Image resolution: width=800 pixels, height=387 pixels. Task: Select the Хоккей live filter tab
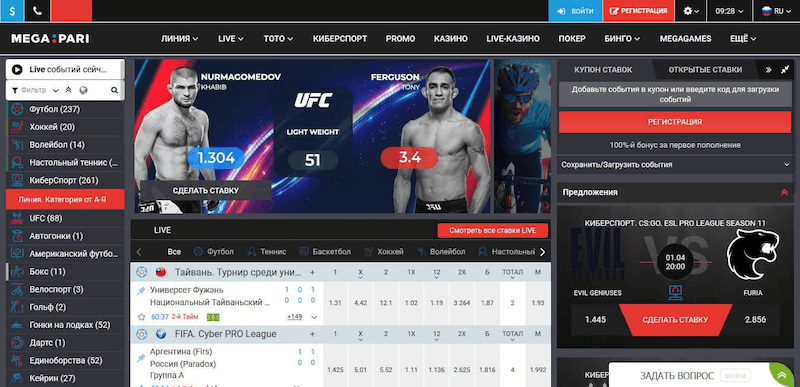pos(384,252)
